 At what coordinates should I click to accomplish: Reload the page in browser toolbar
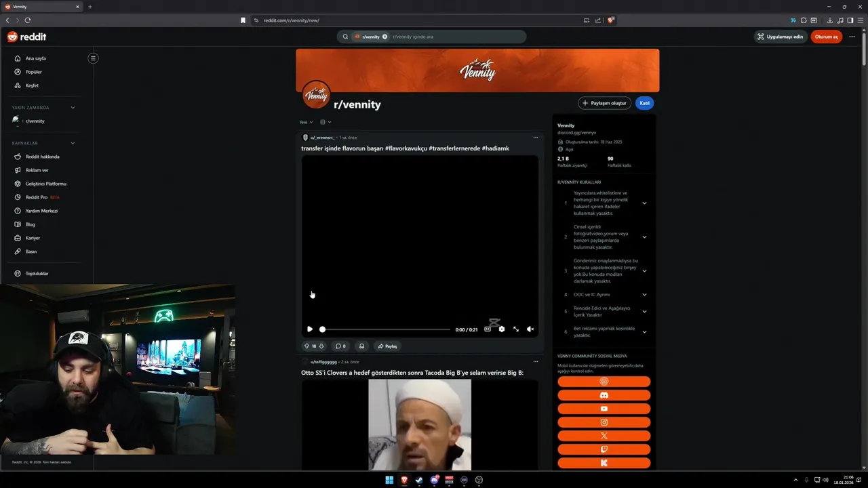(28, 20)
